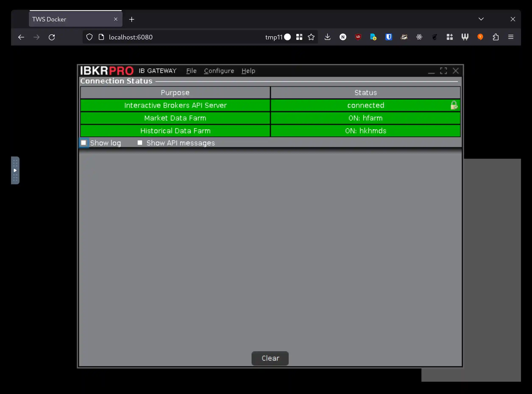This screenshot has height=394, width=532.
Task: Click the lock icon beside connected status
Action: [x=454, y=105]
